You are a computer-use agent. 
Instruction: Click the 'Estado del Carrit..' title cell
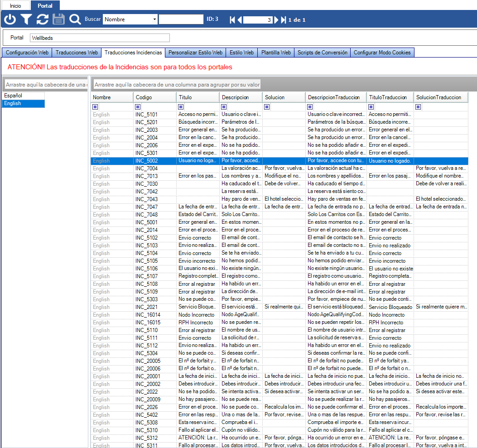point(198,215)
